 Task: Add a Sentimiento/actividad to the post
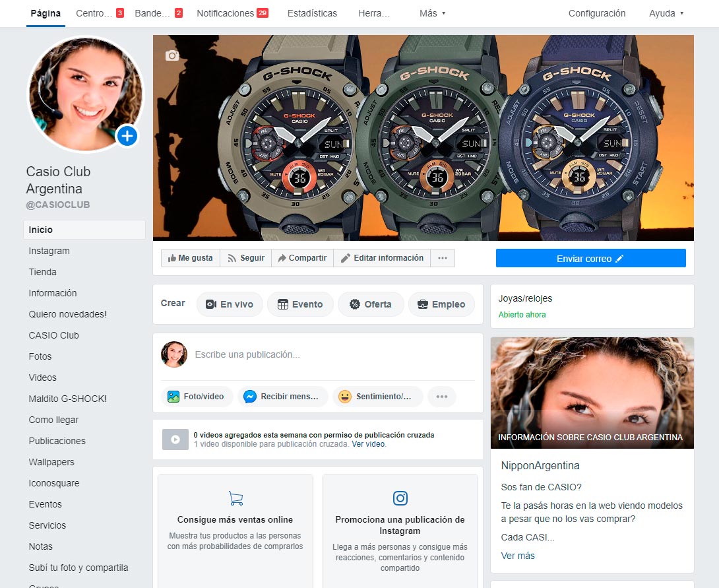pos(377,396)
